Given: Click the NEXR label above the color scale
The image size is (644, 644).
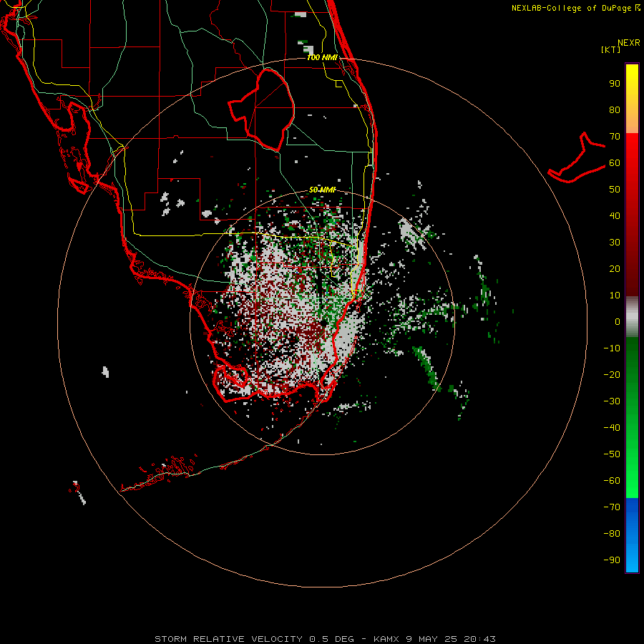Looking at the screenshot, I should [x=629, y=43].
